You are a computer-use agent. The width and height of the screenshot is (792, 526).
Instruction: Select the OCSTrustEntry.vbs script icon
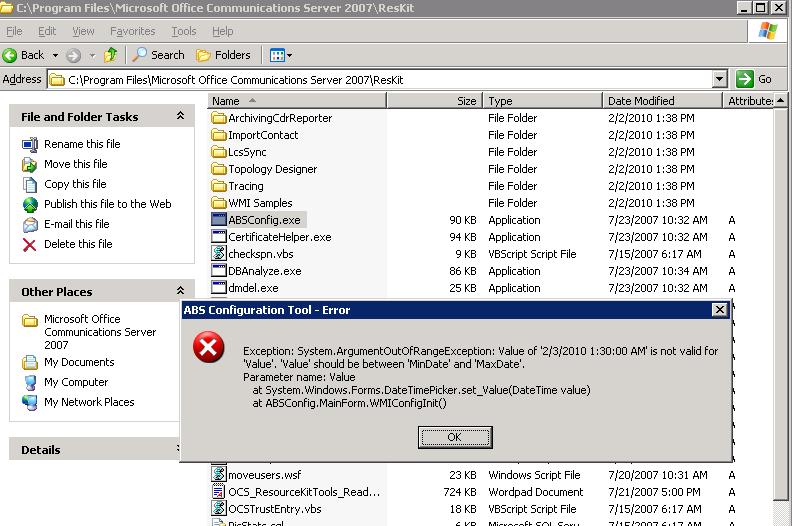click(x=219, y=508)
